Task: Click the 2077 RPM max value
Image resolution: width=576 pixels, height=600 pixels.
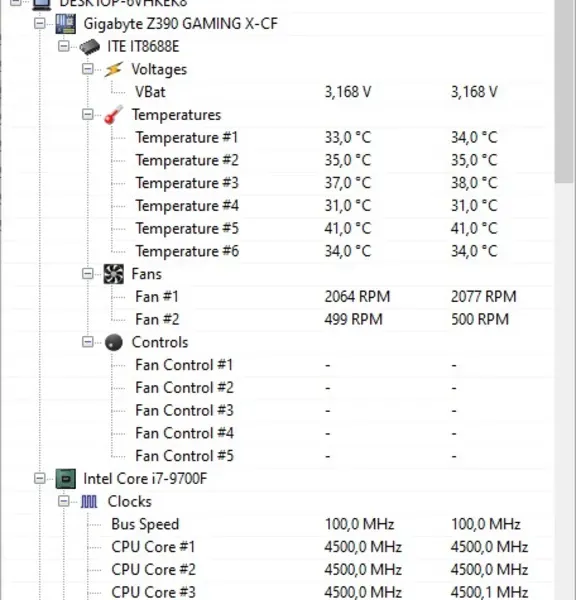Action: pos(484,297)
